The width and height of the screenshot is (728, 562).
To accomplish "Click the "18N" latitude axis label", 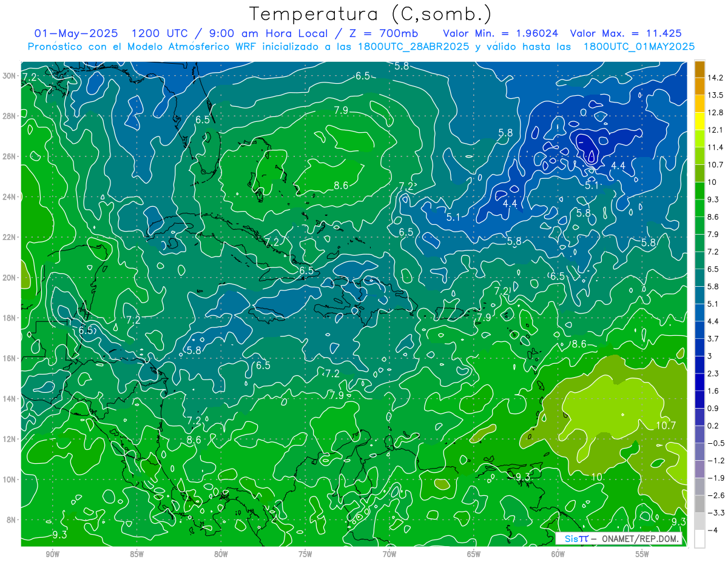I will pos(8,318).
